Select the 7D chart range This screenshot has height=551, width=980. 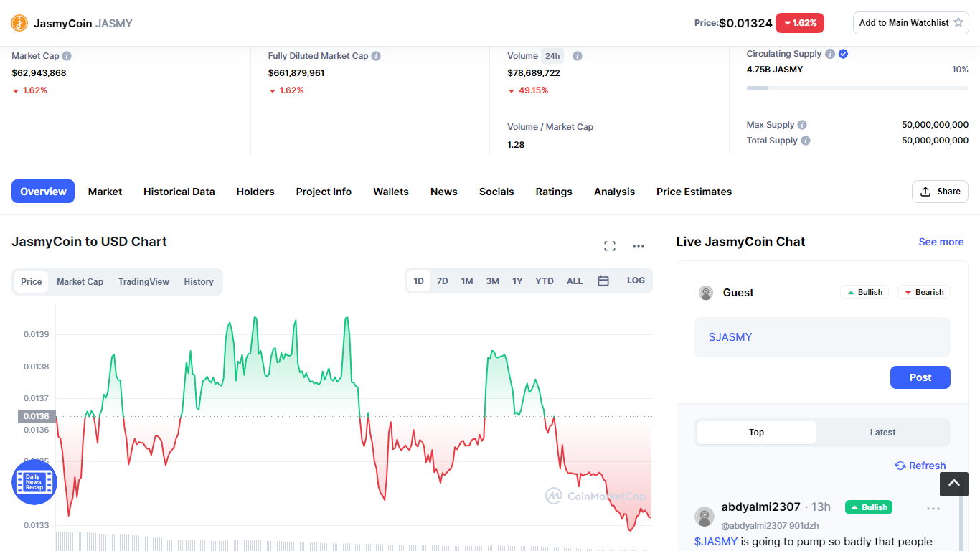pyautogui.click(x=443, y=281)
